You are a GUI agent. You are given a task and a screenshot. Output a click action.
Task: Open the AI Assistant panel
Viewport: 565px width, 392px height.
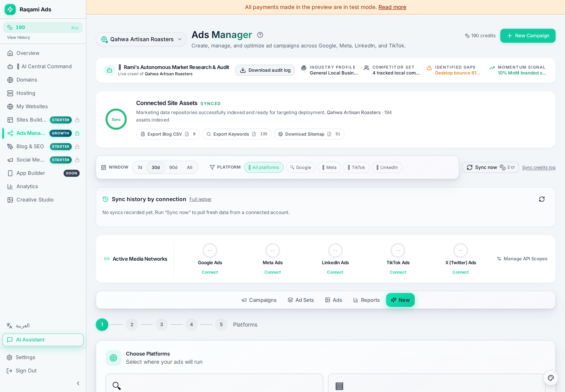tap(43, 340)
